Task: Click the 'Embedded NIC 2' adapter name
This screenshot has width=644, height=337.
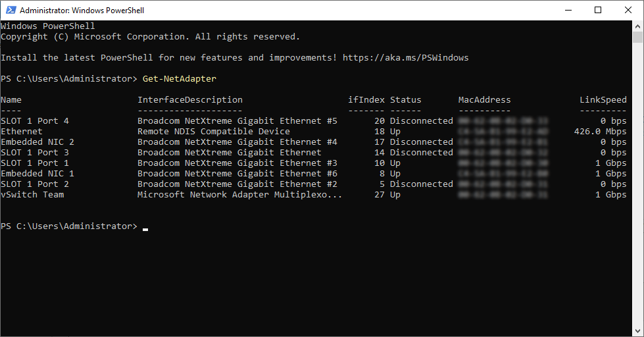Action: point(37,142)
